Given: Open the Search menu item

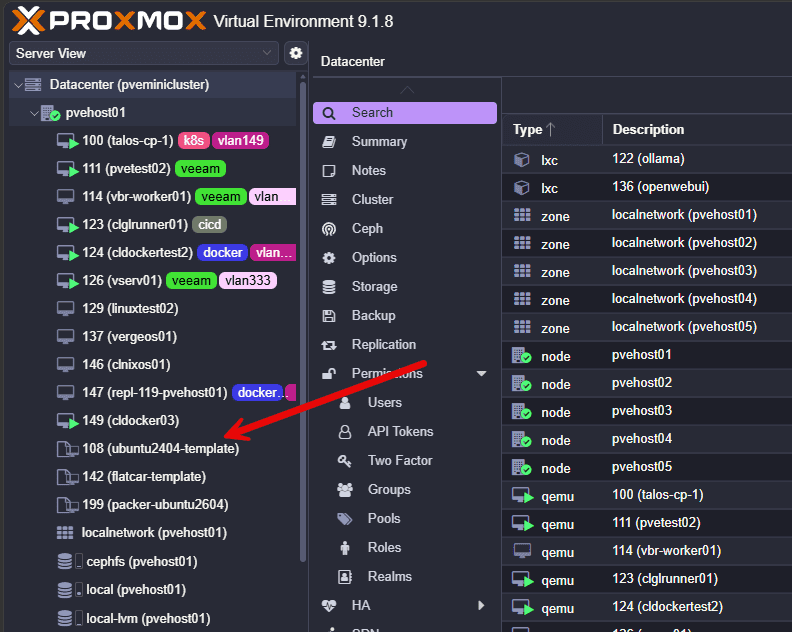Looking at the screenshot, I should point(405,113).
